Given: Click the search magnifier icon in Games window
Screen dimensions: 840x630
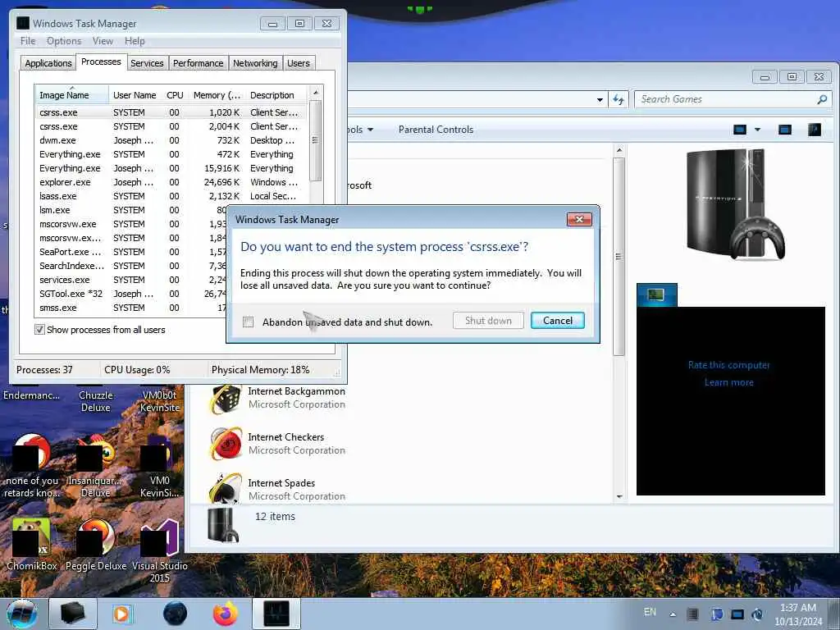Looking at the screenshot, I should click(x=822, y=99).
